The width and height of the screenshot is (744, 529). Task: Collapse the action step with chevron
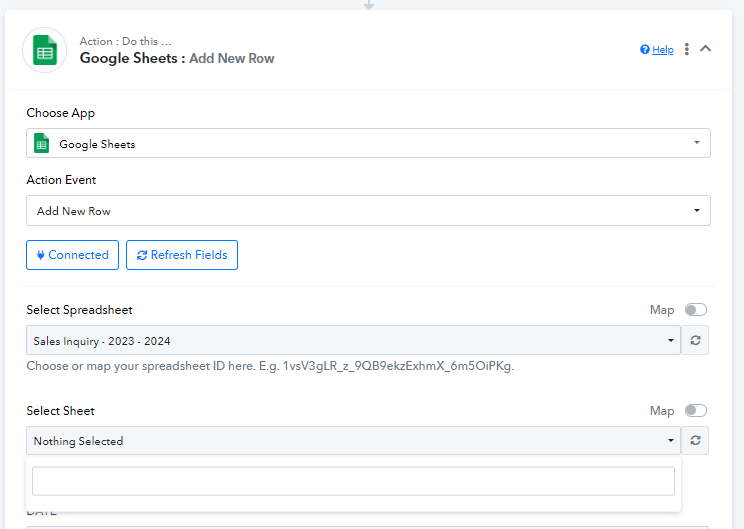pyautogui.click(x=706, y=48)
